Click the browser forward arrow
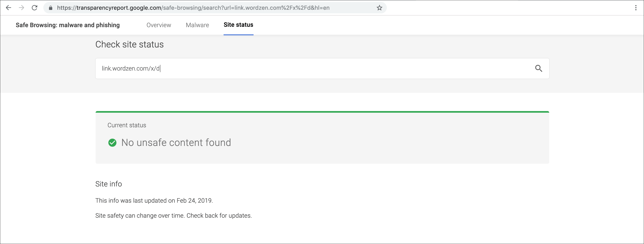Viewport: 644px width, 244px height. click(21, 8)
